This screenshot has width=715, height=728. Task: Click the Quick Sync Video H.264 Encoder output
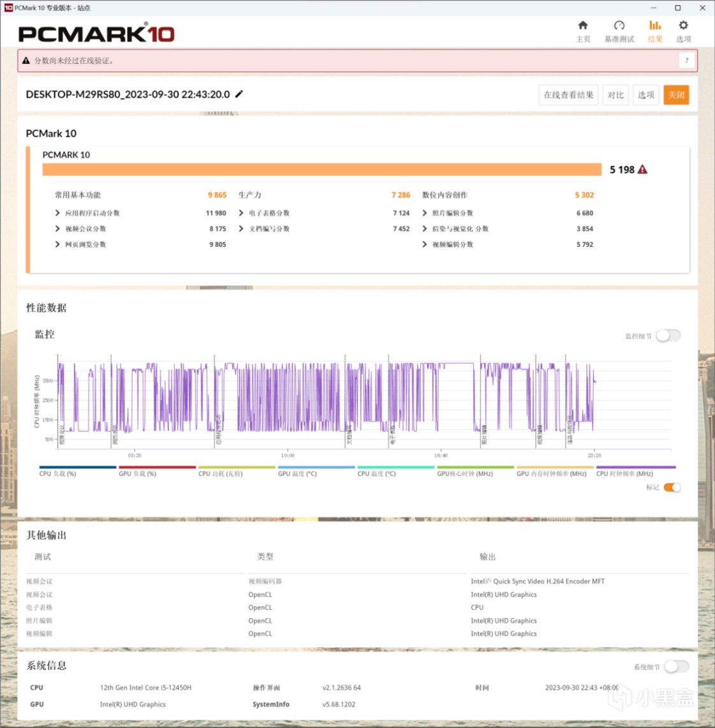(x=538, y=581)
